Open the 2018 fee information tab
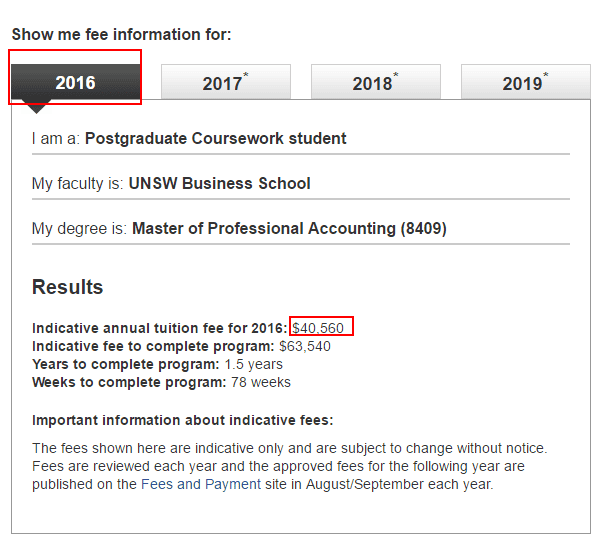 (x=376, y=82)
